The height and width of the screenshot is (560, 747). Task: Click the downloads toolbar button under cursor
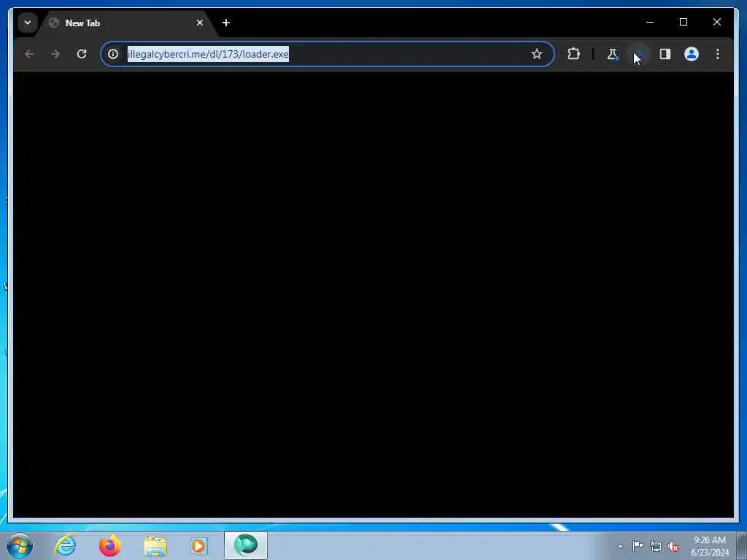638,54
